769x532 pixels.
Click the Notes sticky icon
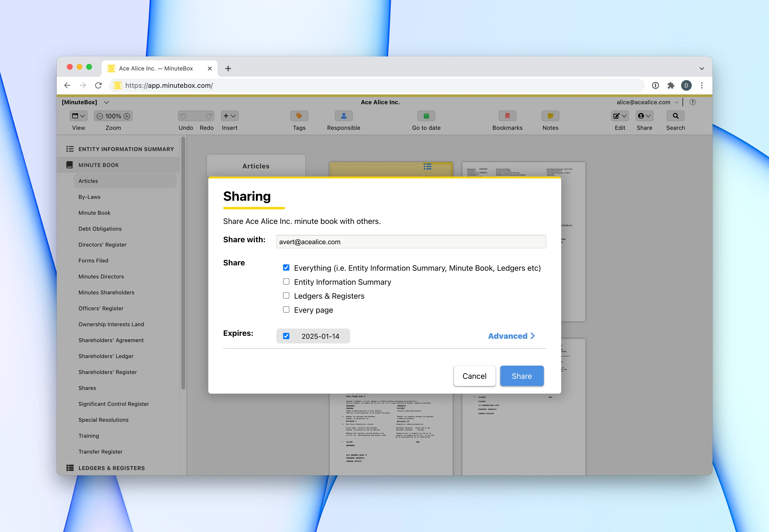tap(550, 116)
